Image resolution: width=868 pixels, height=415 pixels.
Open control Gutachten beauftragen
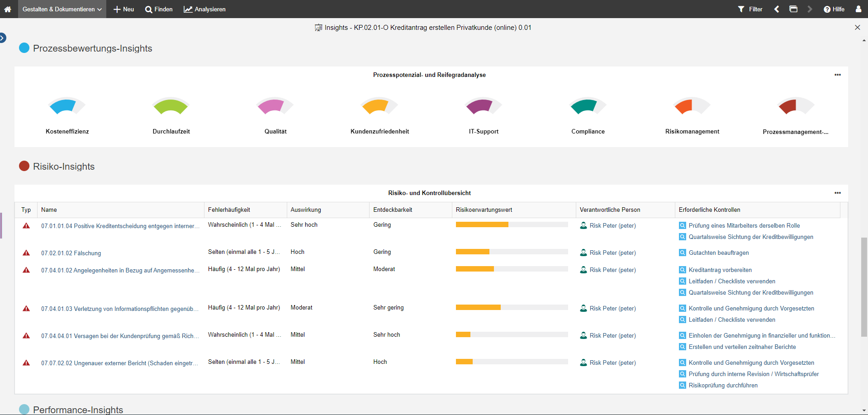coord(719,253)
